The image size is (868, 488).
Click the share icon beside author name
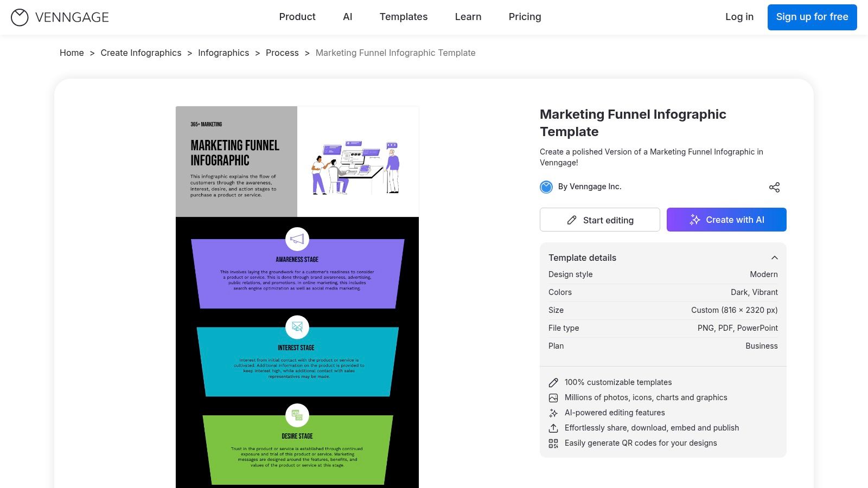pyautogui.click(x=774, y=187)
